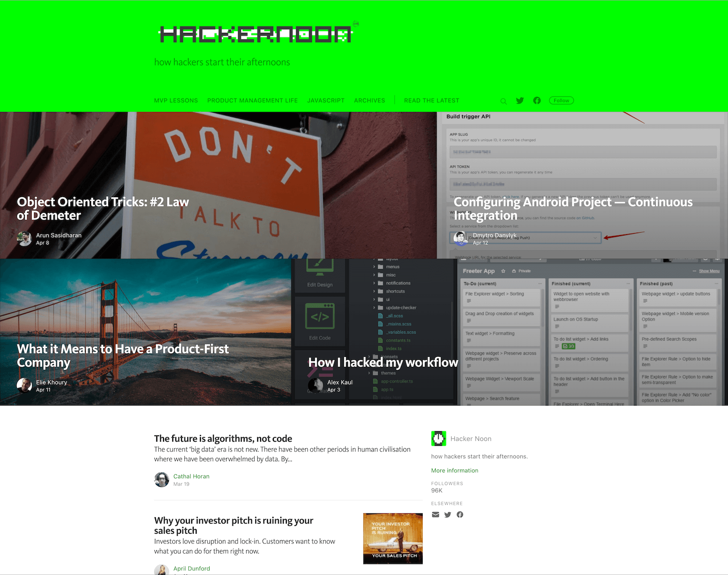Click the Apr 11 date under Elie Khoury
728x575 pixels.
coord(43,390)
